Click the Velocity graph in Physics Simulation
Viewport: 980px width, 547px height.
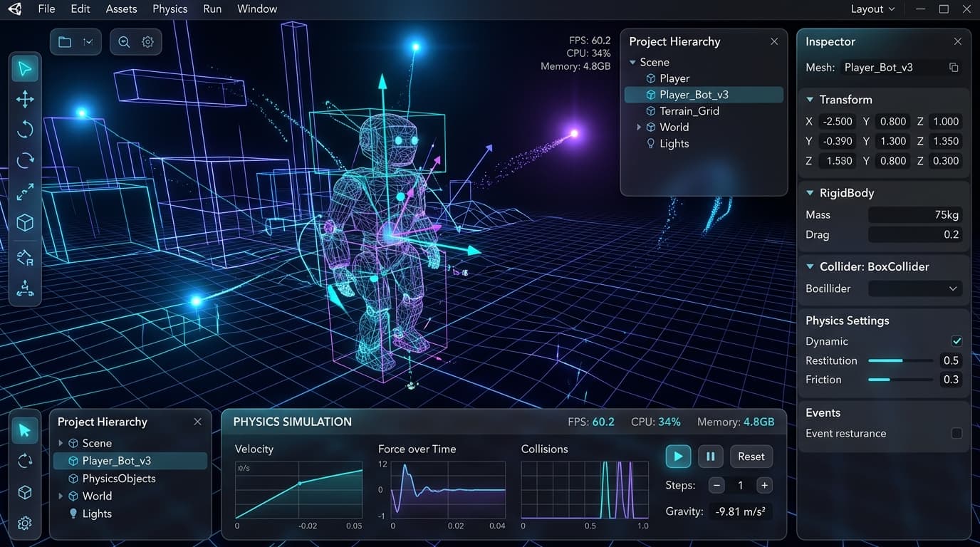[298, 490]
